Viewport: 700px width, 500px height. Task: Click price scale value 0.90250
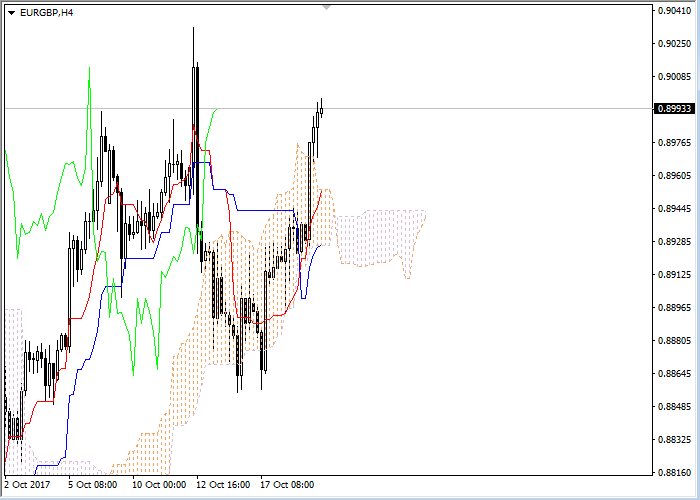(675, 44)
